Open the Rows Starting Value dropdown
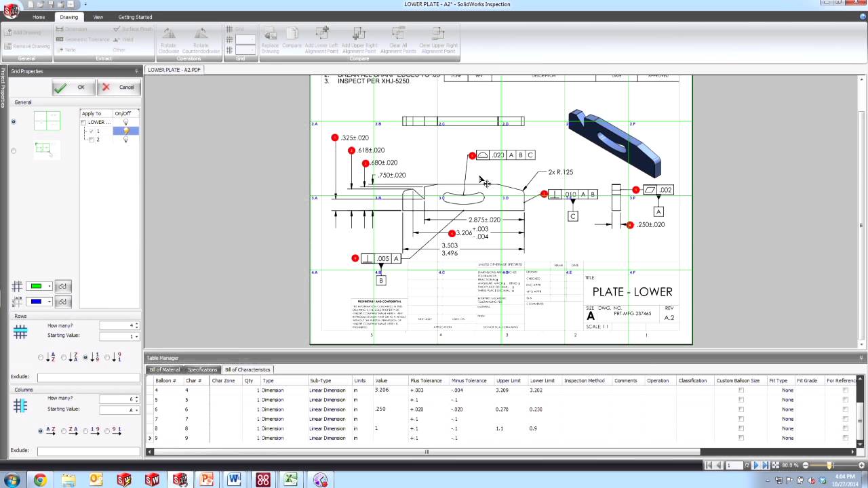868x488 pixels. point(136,336)
